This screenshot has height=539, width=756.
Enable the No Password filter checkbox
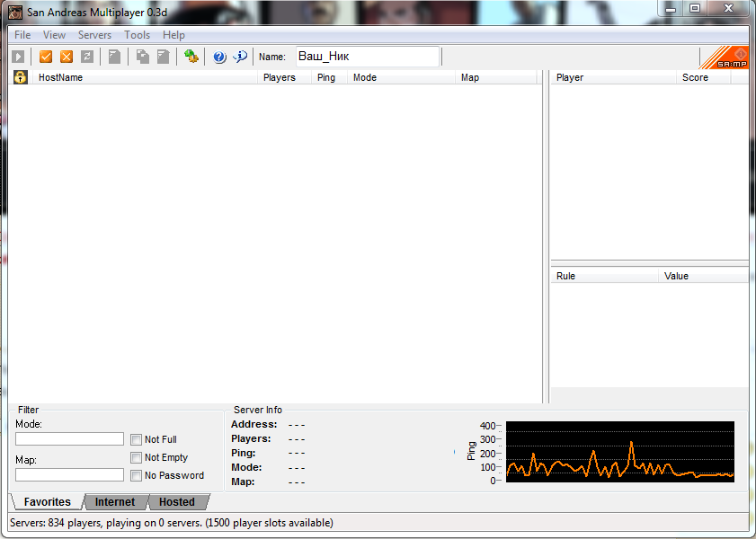click(x=136, y=475)
